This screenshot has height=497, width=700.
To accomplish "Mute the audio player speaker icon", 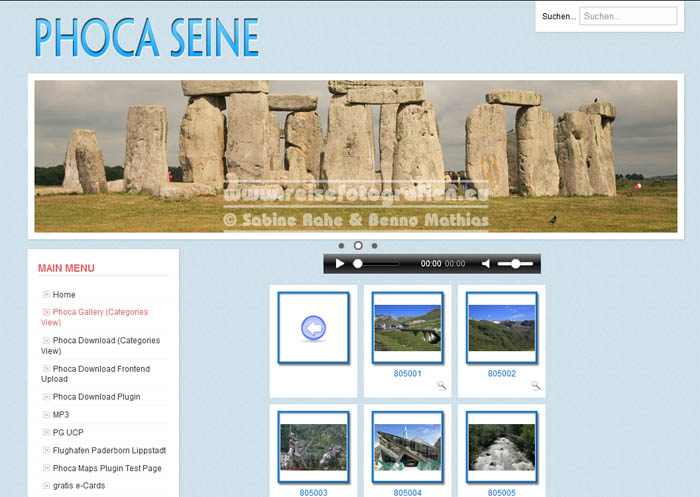I will [486, 264].
